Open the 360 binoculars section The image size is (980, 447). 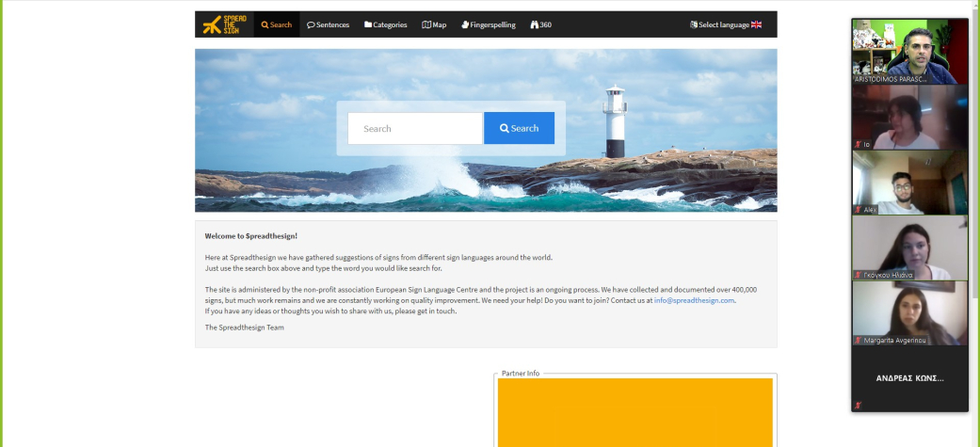[x=541, y=24]
